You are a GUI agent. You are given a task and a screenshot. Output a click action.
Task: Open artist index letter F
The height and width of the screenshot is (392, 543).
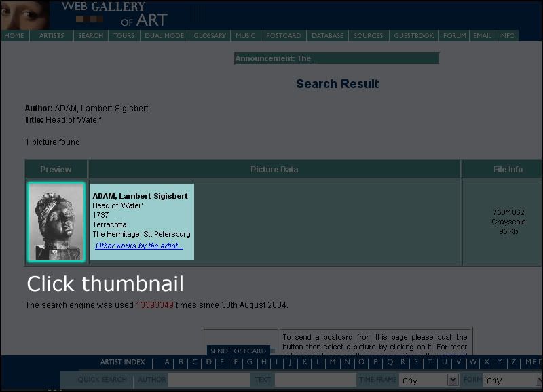(236, 362)
